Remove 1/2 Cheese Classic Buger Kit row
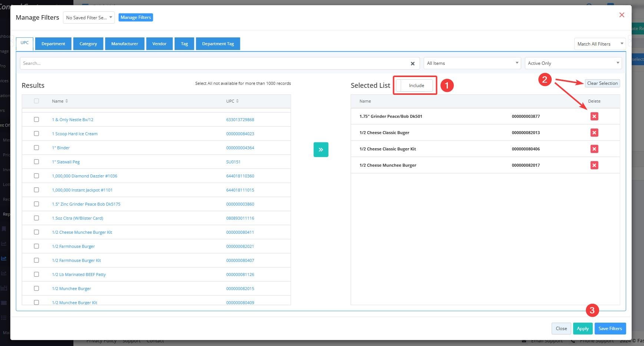644x346 pixels. (594, 149)
